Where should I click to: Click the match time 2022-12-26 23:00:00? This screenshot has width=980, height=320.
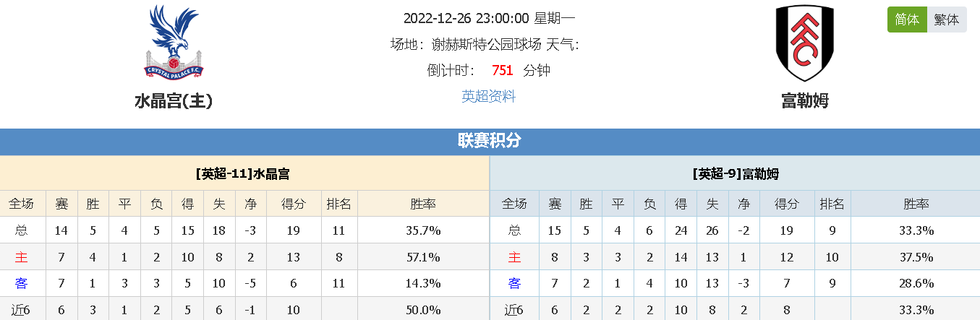tap(466, 18)
